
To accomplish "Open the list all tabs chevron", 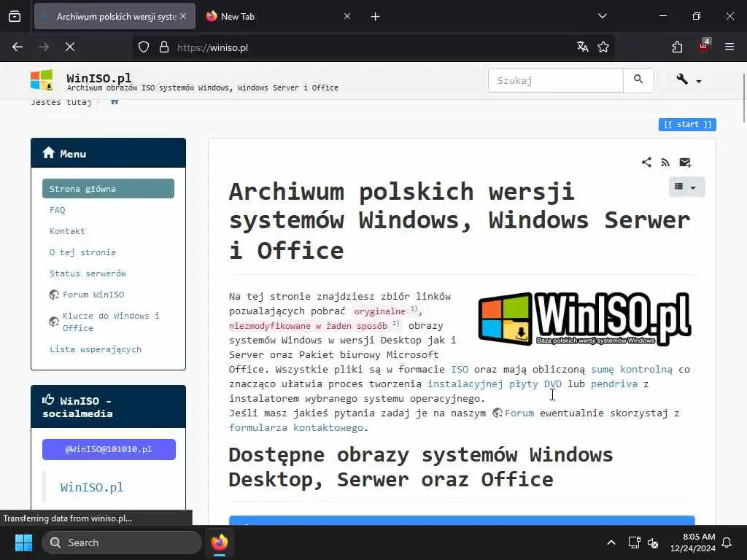I will 602,16.
